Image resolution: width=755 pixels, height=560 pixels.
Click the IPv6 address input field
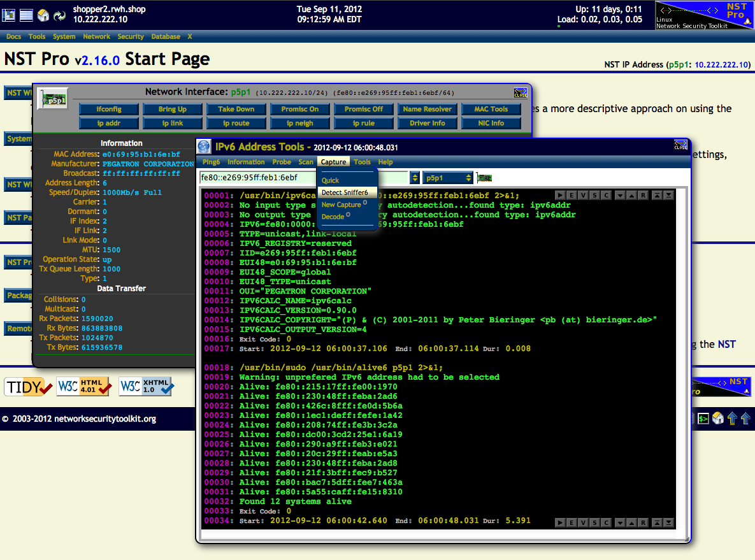(x=304, y=178)
